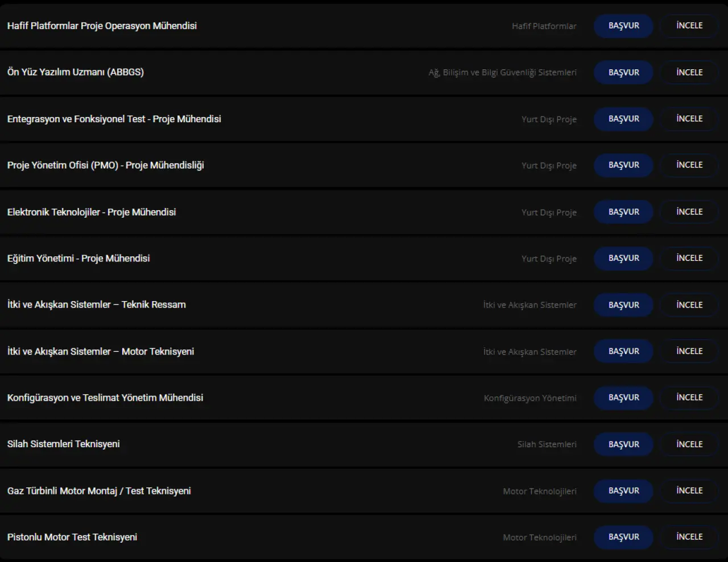The height and width of the screenshot is (562, 728).
Task: Apply to Hafif Platformlar Proje Operasyon Mühendisi job
Action: [x=623, y=26]
